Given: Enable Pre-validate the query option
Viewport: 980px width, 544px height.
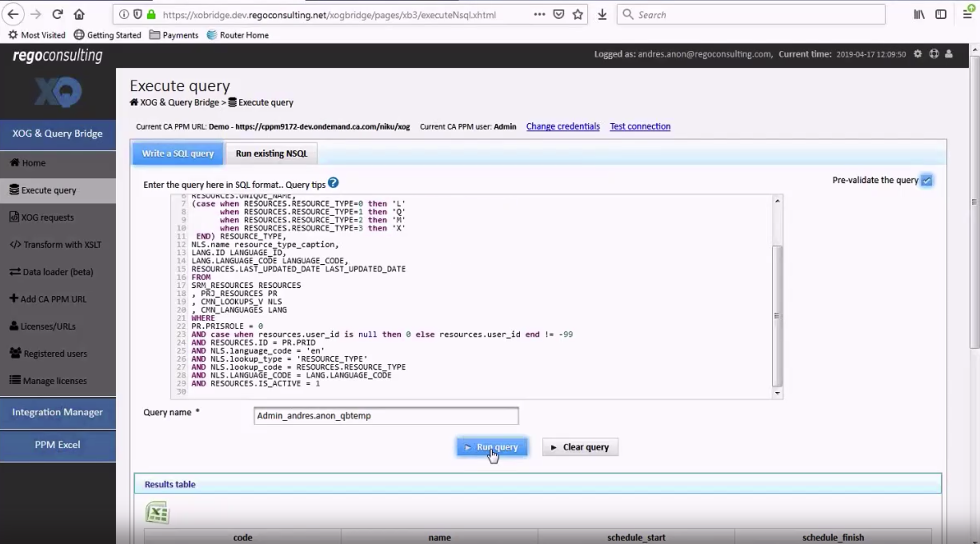Looking at the screenshot, I should coord(927,180).
